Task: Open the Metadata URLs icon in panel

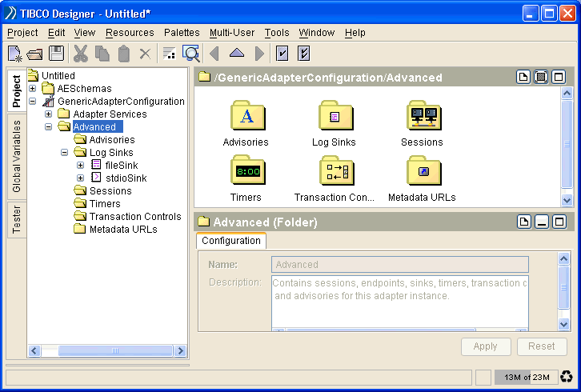Action: [x=422, y=170]
